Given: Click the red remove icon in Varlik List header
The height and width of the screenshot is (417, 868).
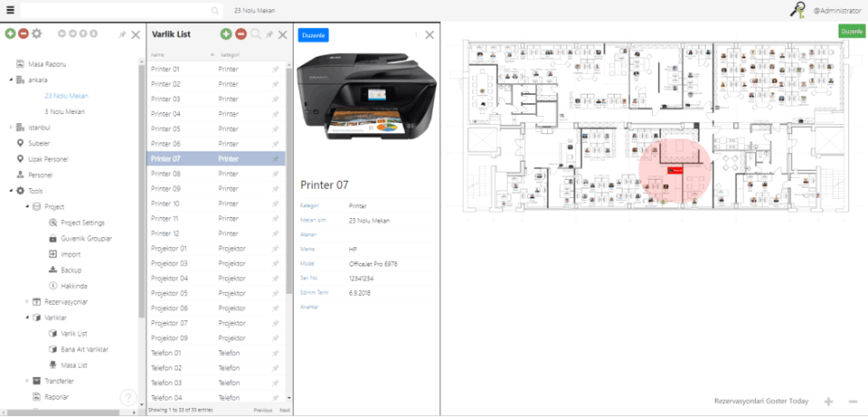Looking at the screenshot, I should coord(241,34).
